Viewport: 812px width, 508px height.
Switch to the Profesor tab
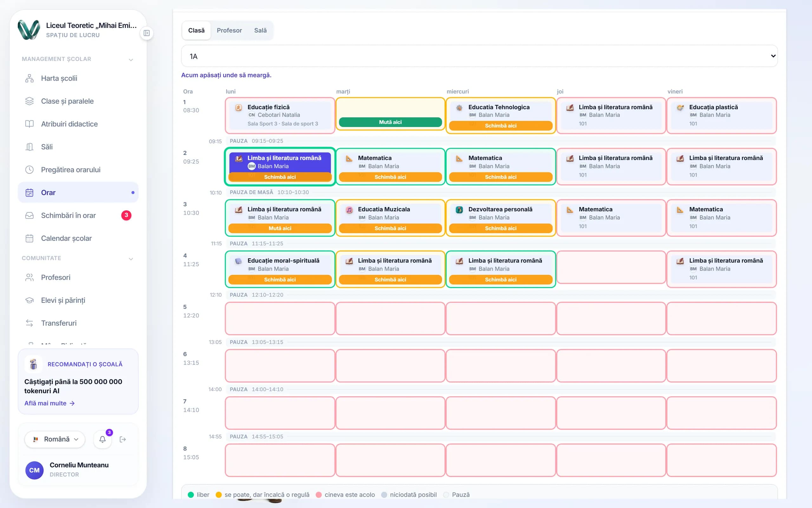tap(229, 30)
